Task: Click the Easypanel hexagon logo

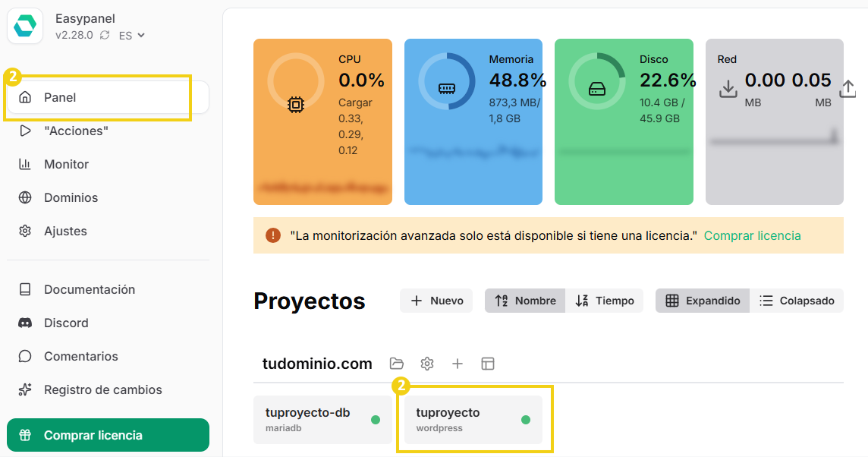Action: (x=26, y=26)
